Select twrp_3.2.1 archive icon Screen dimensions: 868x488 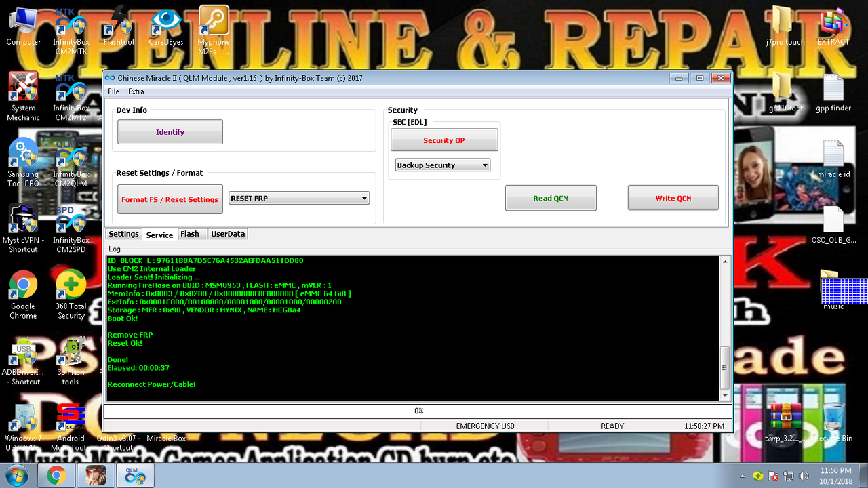pos(785,424)
